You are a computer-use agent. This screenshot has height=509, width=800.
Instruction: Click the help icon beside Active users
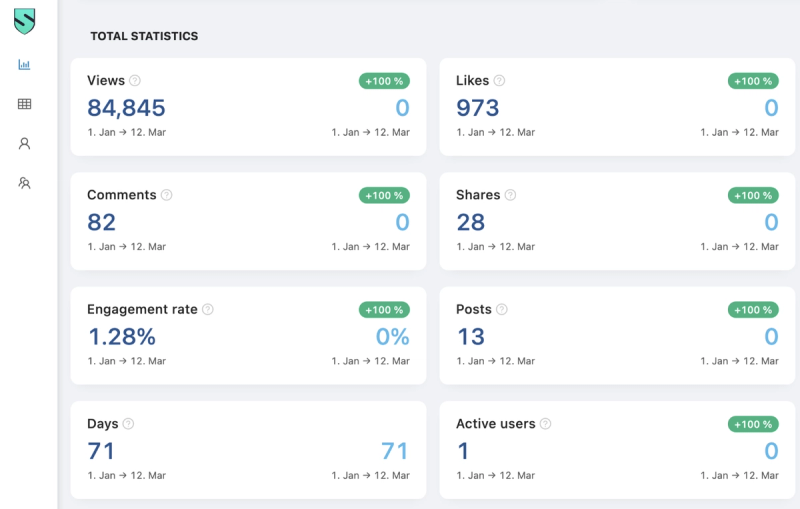[x=545, y=424]
